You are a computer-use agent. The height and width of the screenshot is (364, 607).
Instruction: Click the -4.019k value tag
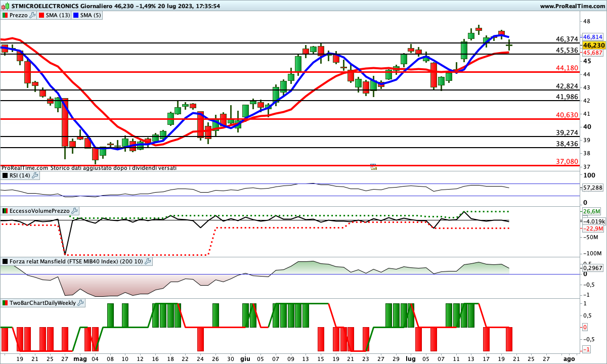click(593, 221)
